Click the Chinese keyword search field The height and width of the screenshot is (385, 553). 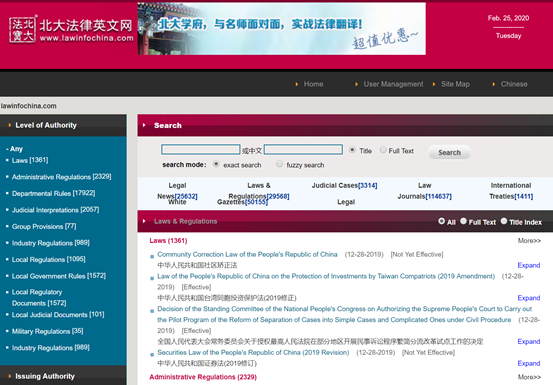coord(303,149)
